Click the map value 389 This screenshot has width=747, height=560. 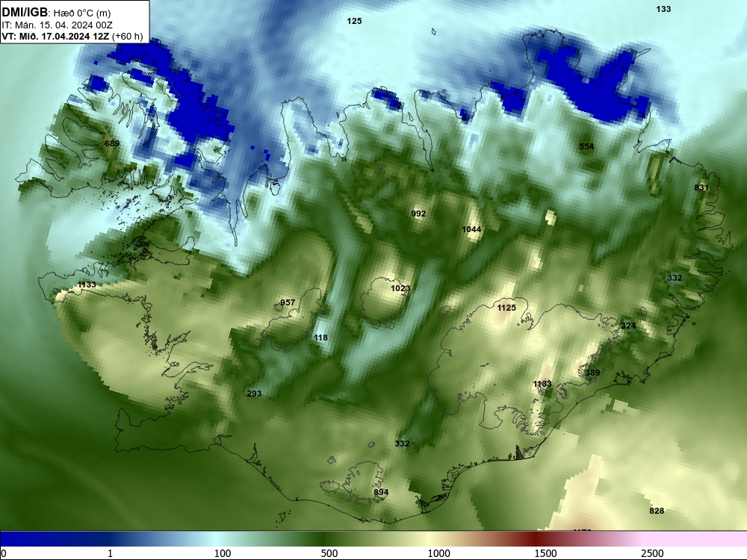(592, 373)
